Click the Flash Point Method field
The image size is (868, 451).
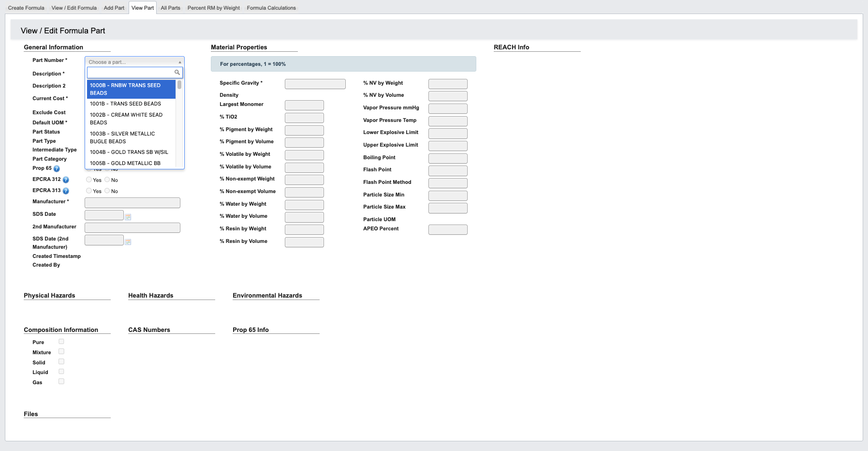448,183
